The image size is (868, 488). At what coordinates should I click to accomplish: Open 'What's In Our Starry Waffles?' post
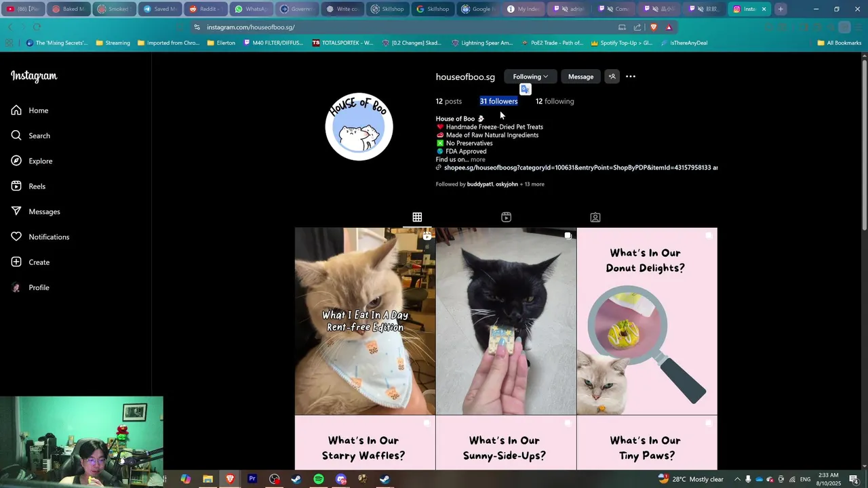[x=365, y=443]
